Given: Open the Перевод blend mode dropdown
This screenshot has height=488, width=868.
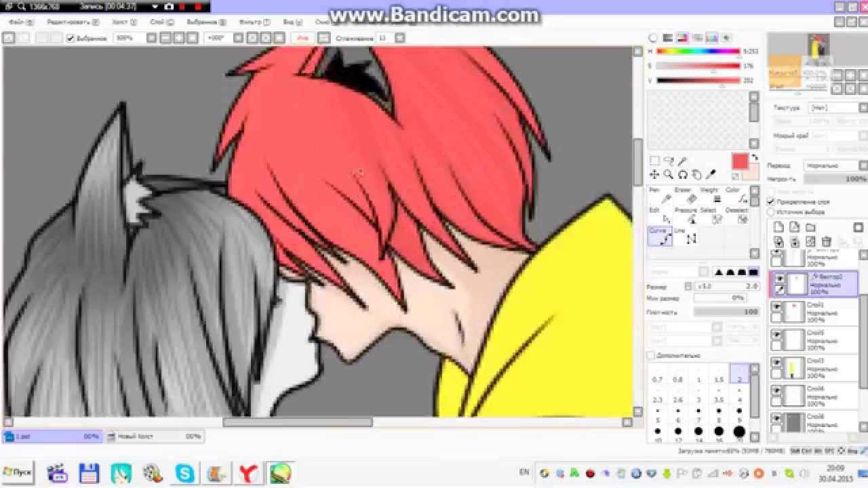Looking at the screenshot, I should pyautogui.click(x=835, y=165).
